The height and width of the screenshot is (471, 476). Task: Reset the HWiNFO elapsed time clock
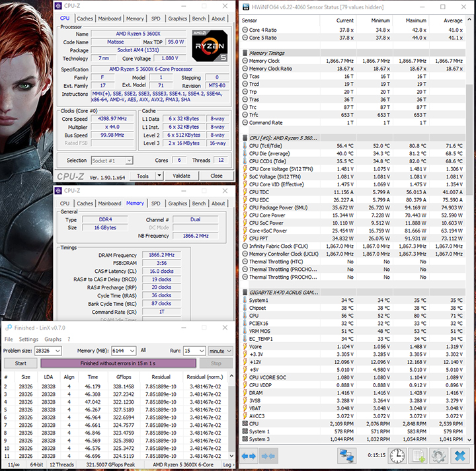(397, 456)
